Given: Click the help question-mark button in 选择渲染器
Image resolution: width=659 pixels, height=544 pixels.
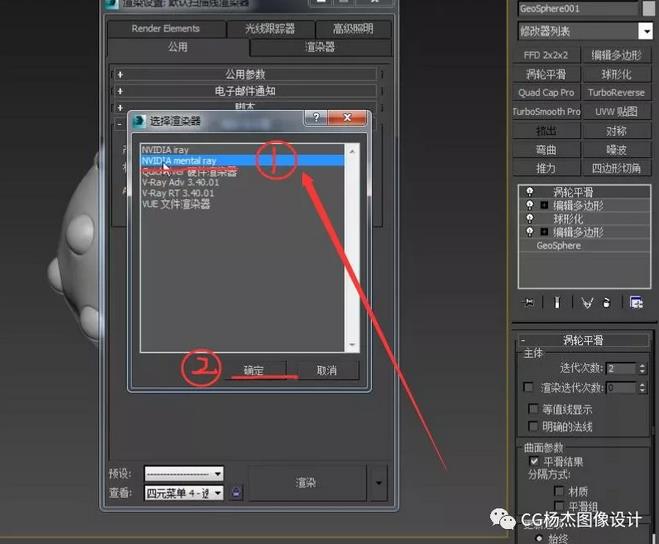Looking at the screenshot, I should [x=316, y=117].
